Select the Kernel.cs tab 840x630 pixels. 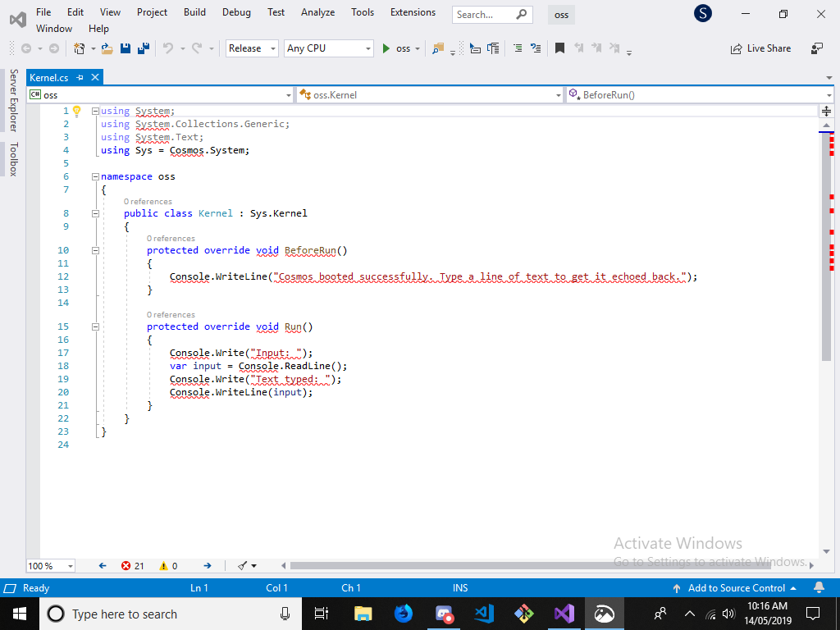50,76
